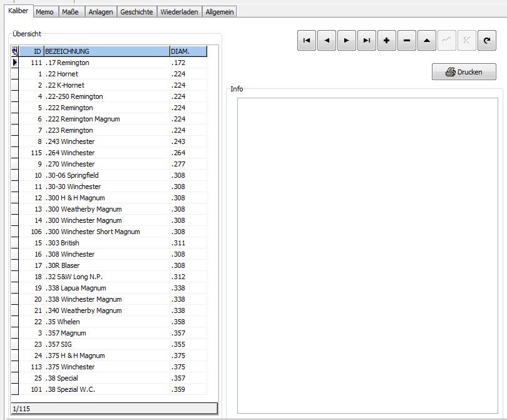Go to the previous record

327,41
